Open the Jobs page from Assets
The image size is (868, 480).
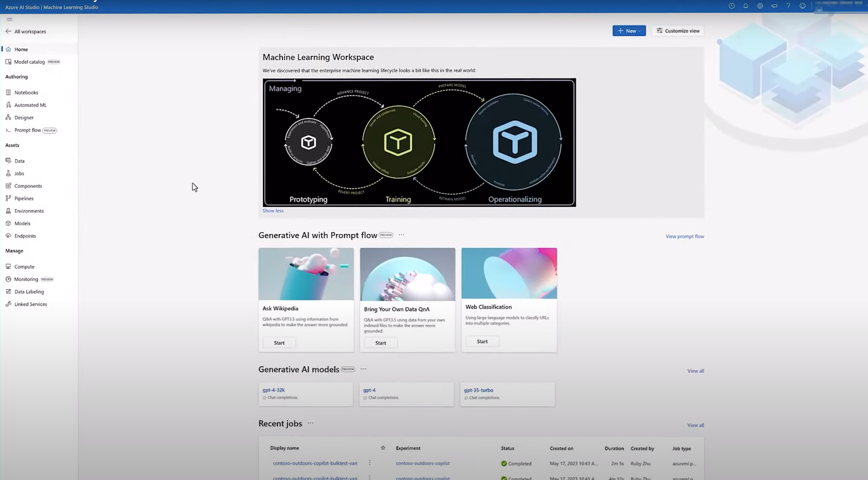18,173
